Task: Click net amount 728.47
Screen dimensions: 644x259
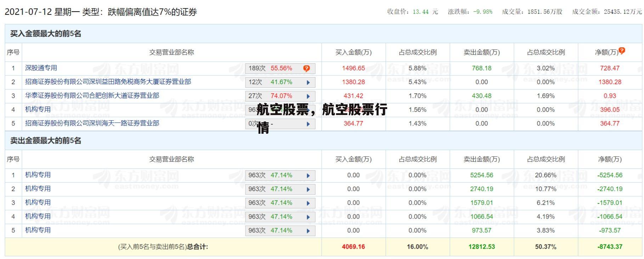Action: click(x=610, y=68)
